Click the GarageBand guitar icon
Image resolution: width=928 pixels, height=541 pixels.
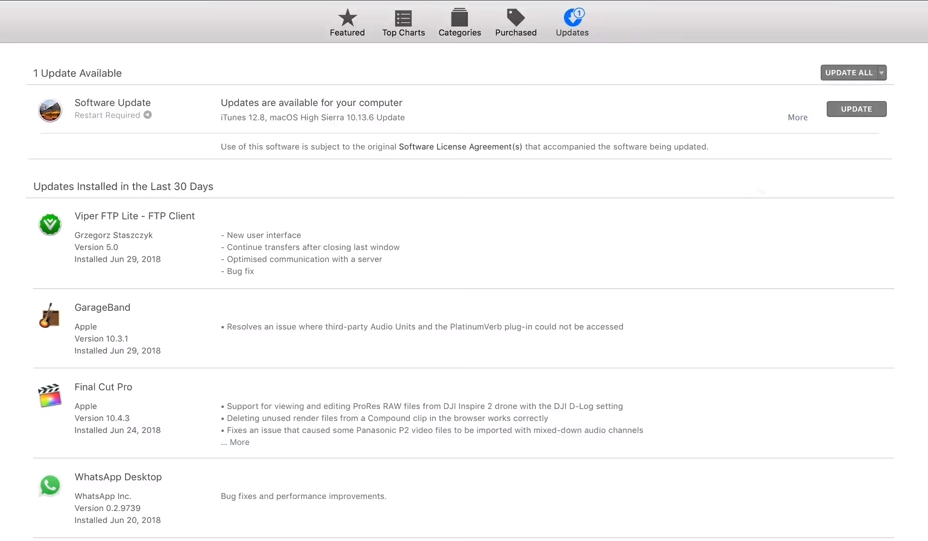tap(50, 315)
